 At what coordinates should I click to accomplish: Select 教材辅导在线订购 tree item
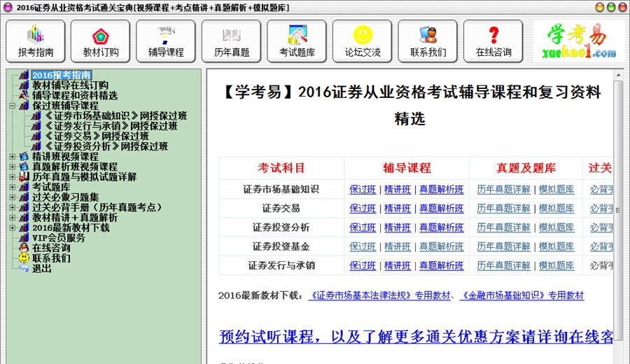click(70, 85)
